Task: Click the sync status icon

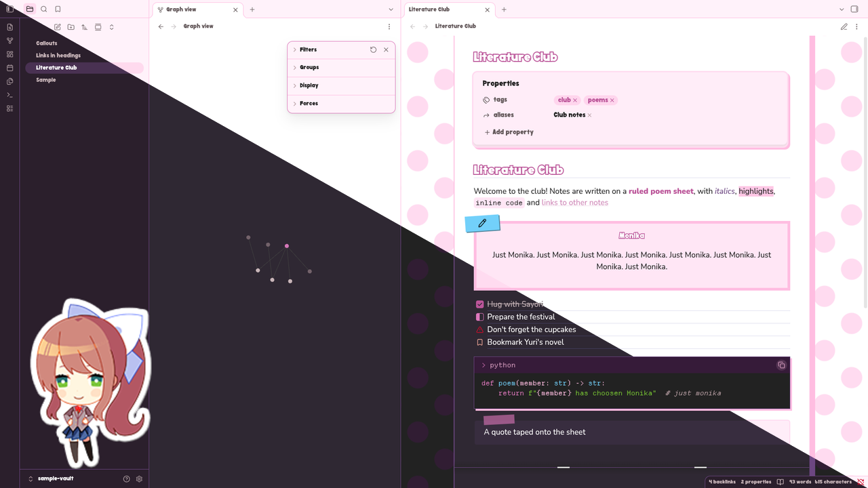Action: pos(861,482)
